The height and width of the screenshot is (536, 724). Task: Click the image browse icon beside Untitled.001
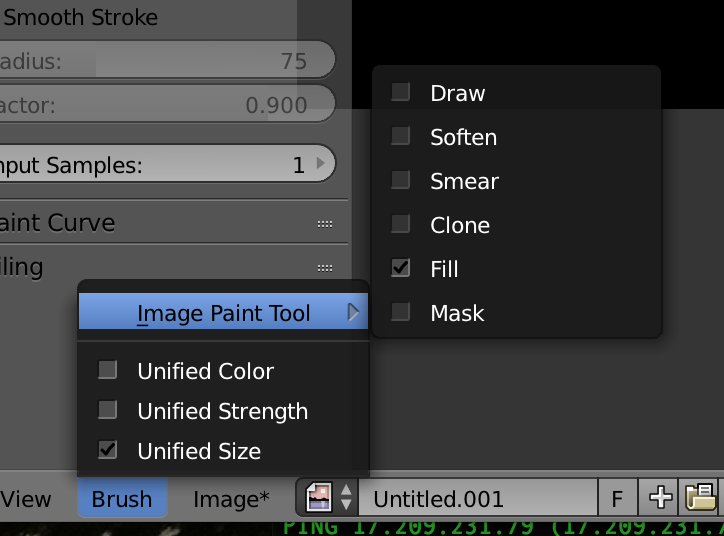(327, 498)
